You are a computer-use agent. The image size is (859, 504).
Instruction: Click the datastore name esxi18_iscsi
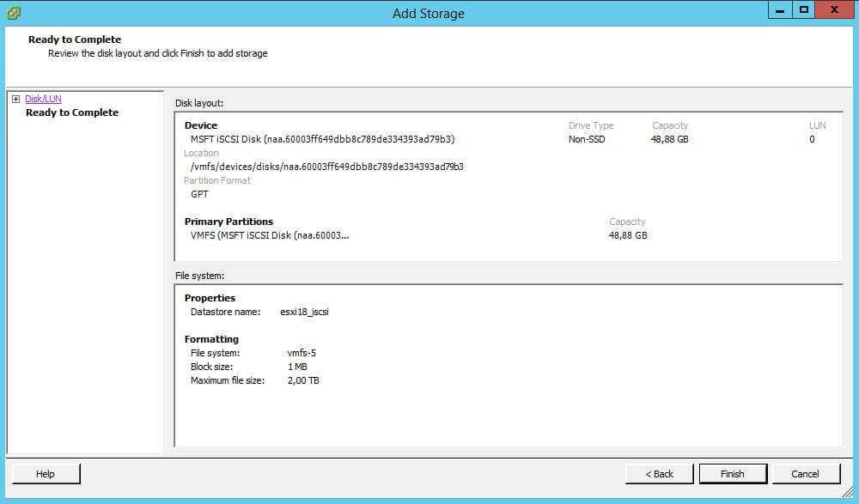point(304,312)
